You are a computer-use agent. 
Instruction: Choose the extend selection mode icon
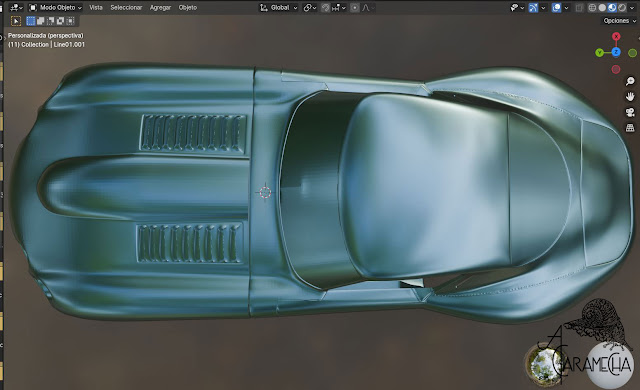click(40, 21)
